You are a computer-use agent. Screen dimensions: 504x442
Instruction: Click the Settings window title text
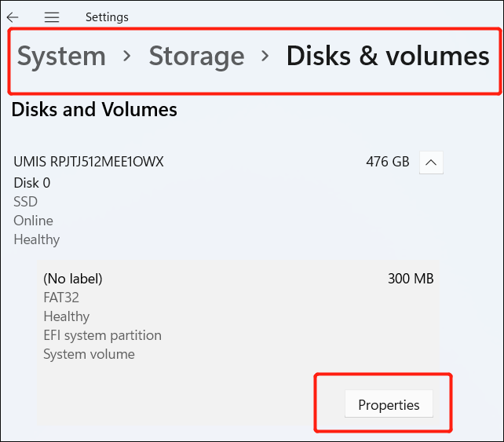(x=107, y=17)
